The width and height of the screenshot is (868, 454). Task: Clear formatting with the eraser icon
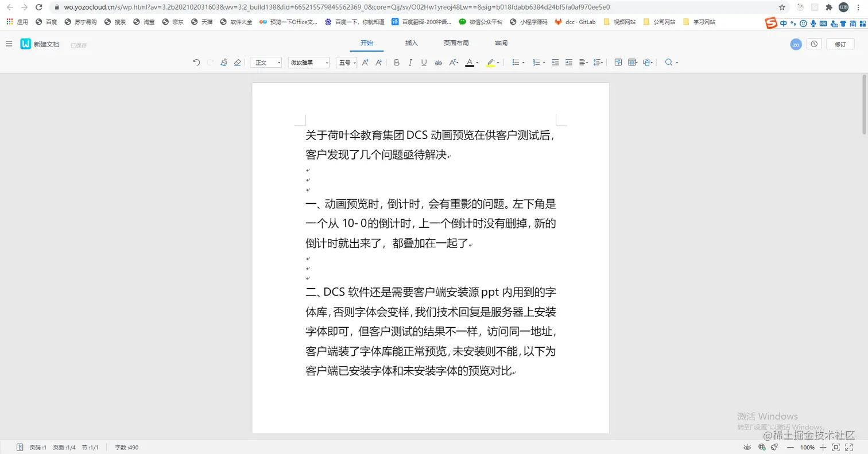tap(238, 63)
